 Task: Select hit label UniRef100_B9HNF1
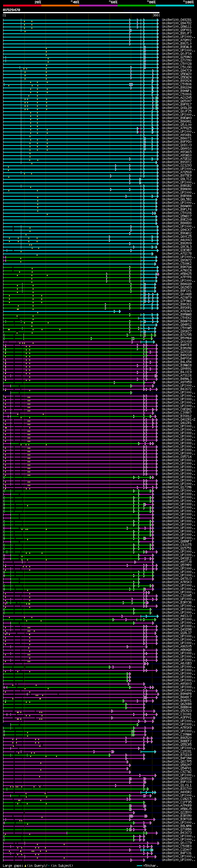pos(176,91)
